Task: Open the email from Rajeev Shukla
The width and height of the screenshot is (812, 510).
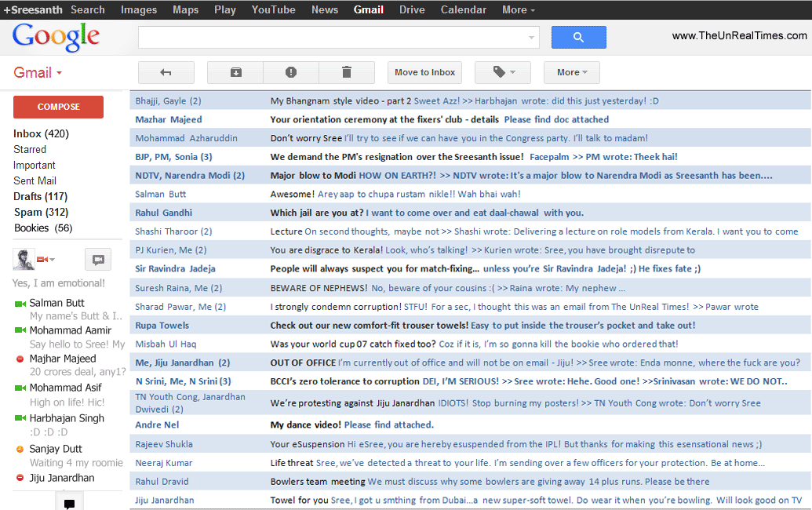Action: pos(470,444)
